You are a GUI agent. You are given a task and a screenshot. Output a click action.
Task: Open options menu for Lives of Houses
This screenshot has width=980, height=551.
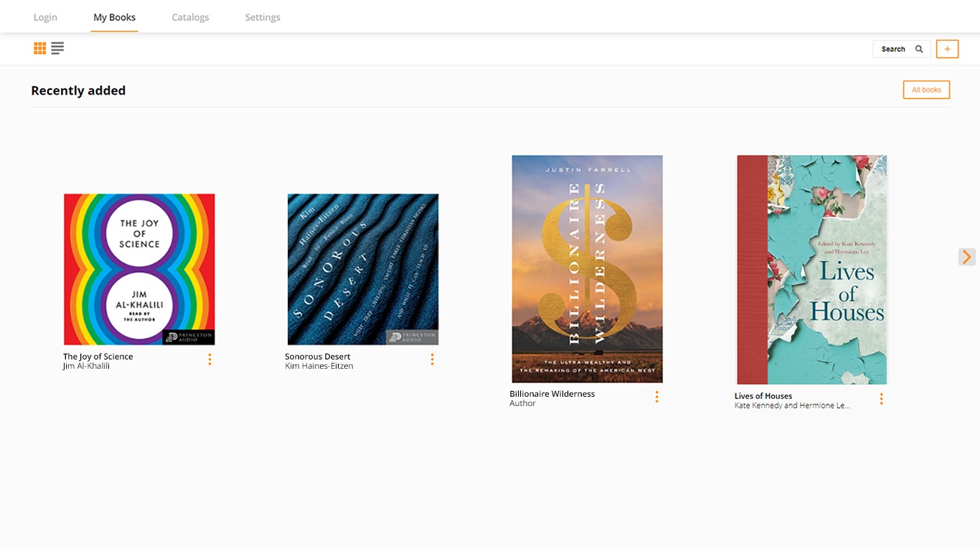pyautogui.click(x=881, y=399)
